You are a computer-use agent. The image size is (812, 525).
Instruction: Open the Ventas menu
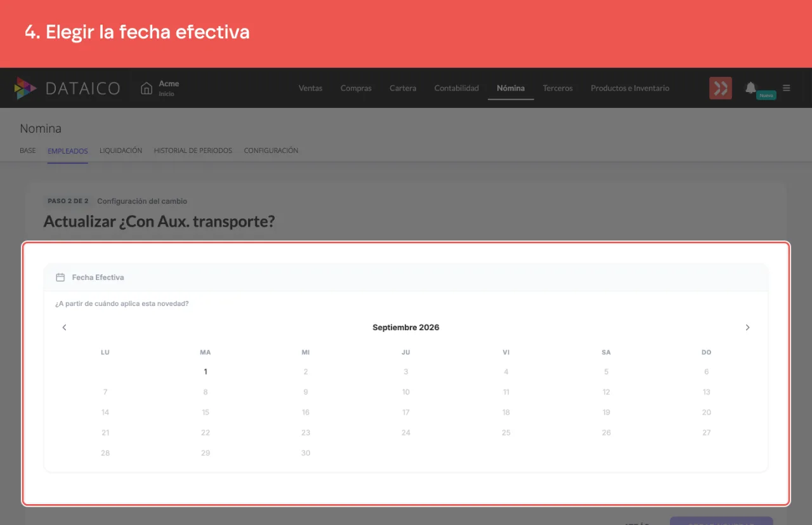point(310,88)
